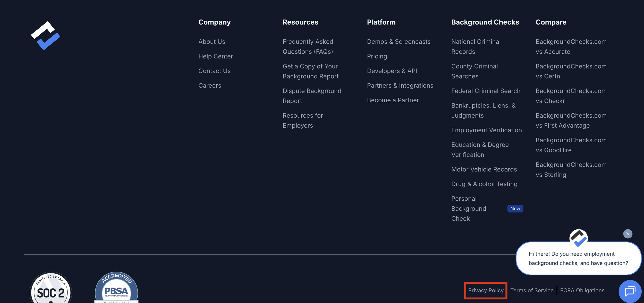Click the BackgroundChecks.com logo in footer

point(46,36)
